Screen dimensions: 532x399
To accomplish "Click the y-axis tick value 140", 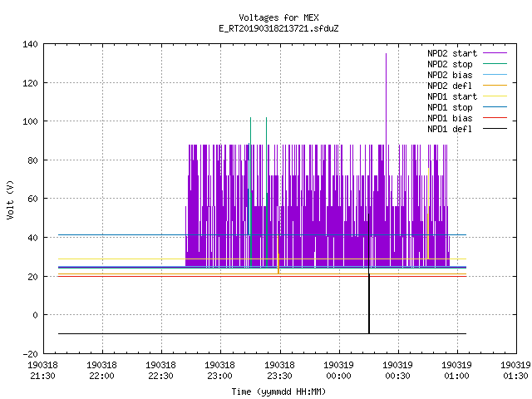I will tap(30, 44).
